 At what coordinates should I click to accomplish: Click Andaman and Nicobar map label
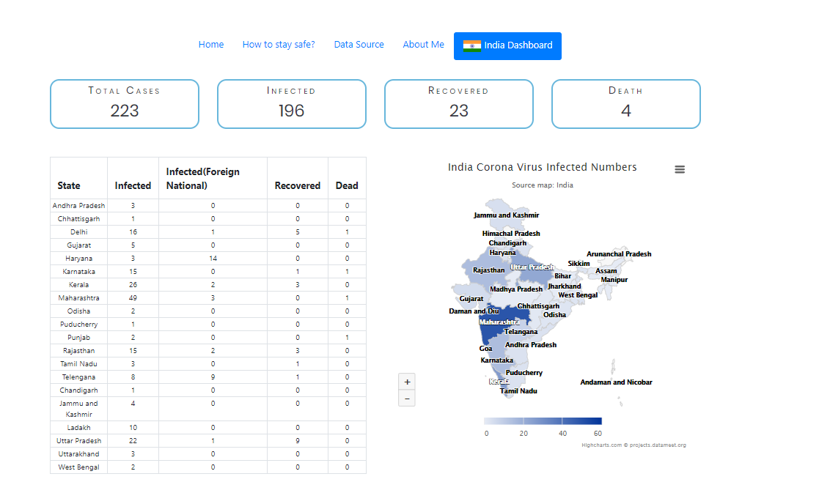coord(616,382)
